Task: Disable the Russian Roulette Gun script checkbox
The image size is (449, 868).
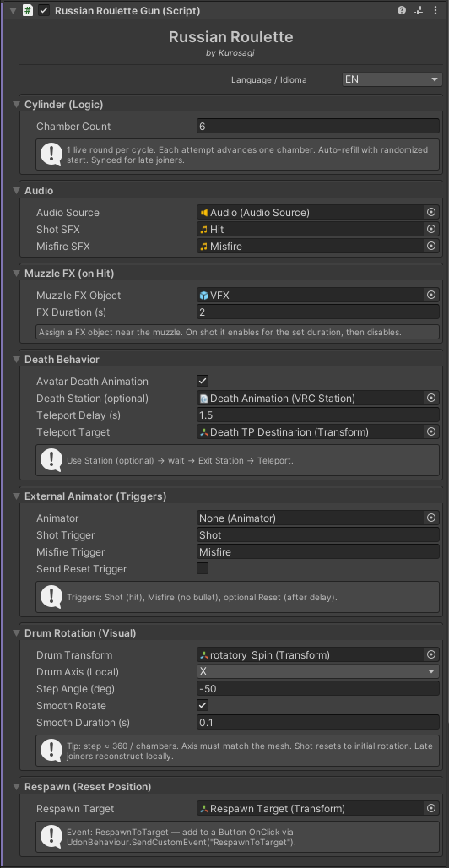Action: 44,10
